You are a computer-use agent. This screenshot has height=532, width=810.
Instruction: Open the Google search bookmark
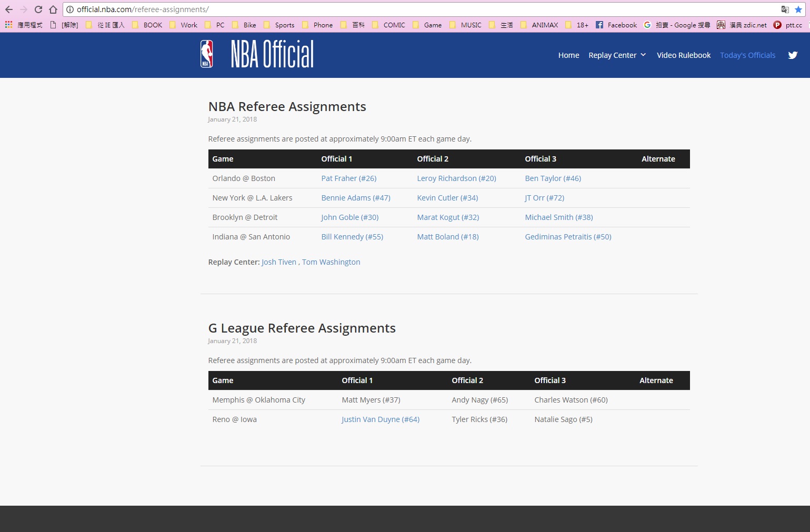click(x=677, y=25)
